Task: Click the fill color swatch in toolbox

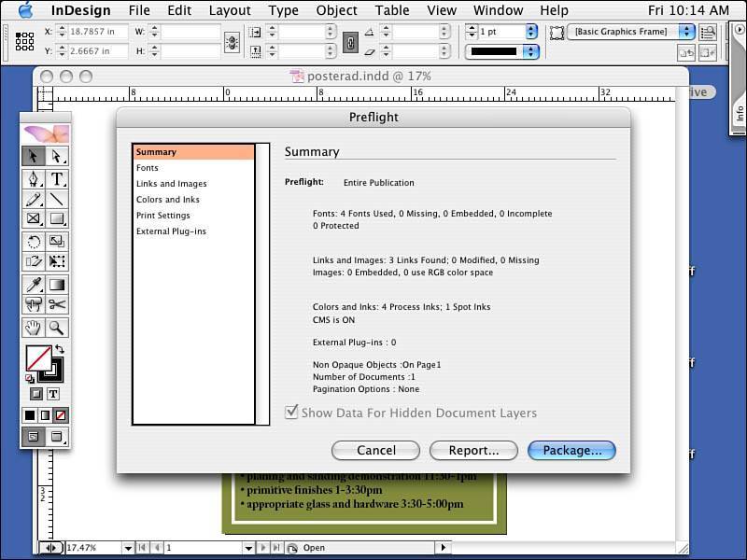Action: (x=37, y=358)
